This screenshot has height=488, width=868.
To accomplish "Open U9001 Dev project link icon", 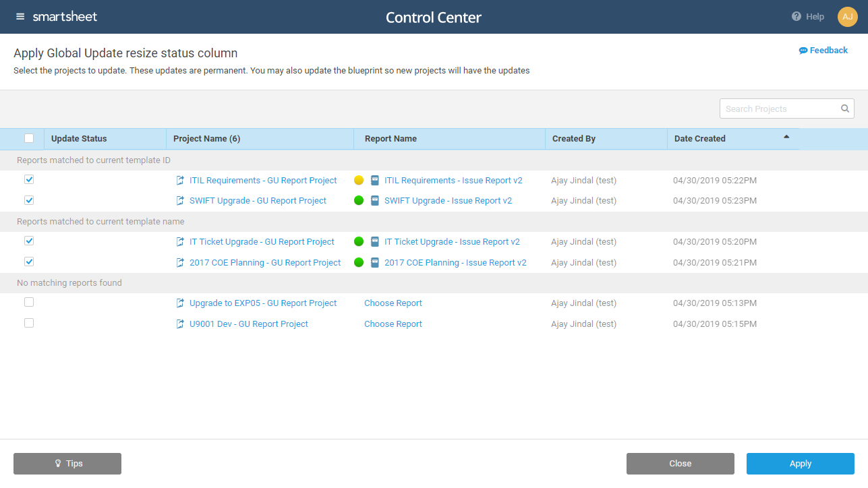I will click(180, 324).
